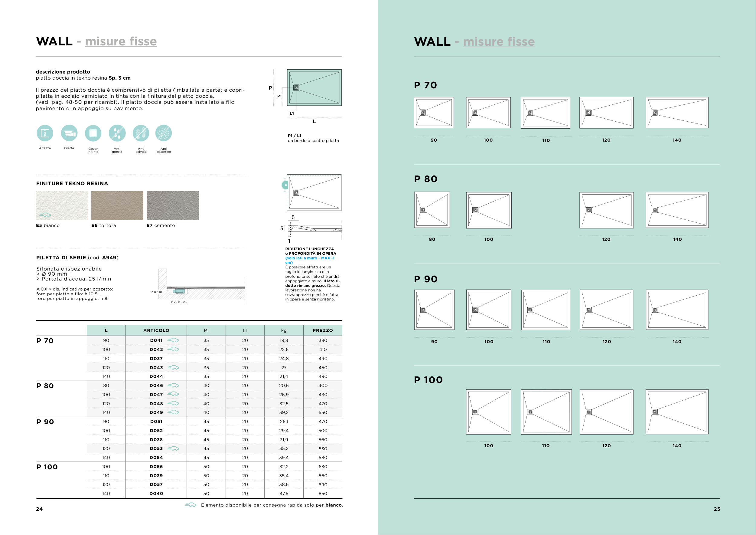This screenshot has height=535, width=756.
Task: Click article code D040 in the table
Action: 156,494
